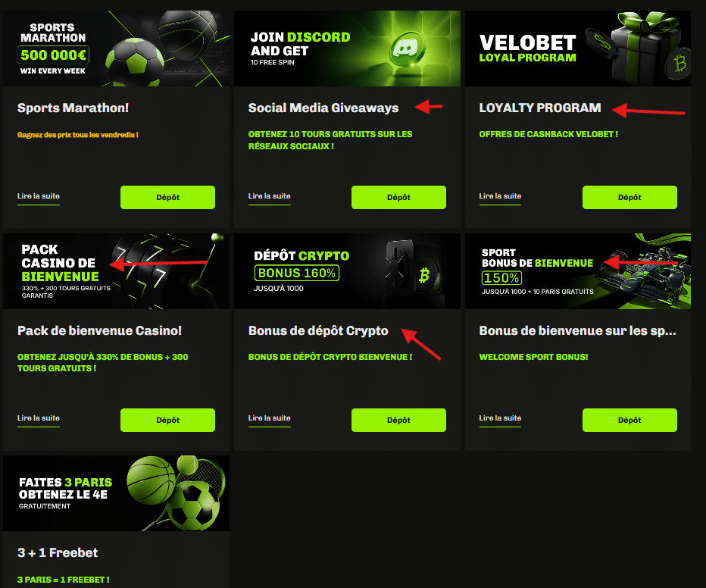Open Lire la suite for Social Media Giveaways
706x588 pixels.
(269, 196)
